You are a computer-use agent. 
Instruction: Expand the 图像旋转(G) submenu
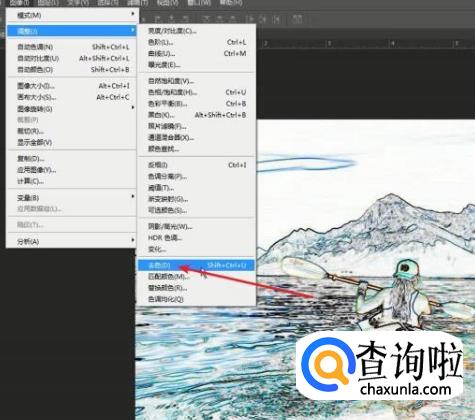click(x=71, y=109)
